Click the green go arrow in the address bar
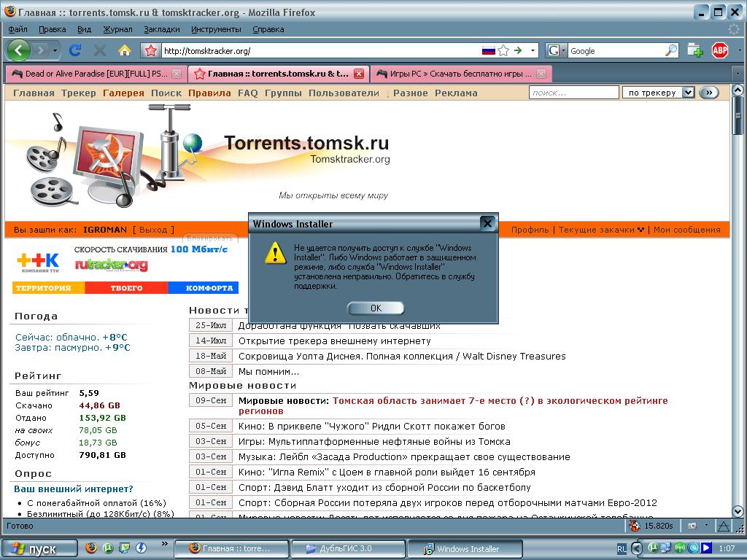 (518, 50)
